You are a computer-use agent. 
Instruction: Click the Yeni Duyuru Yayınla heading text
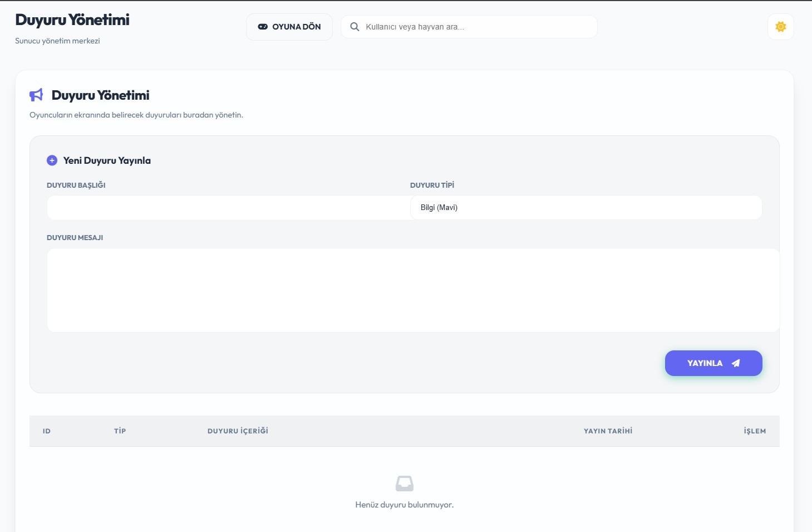tap(107, 160)
